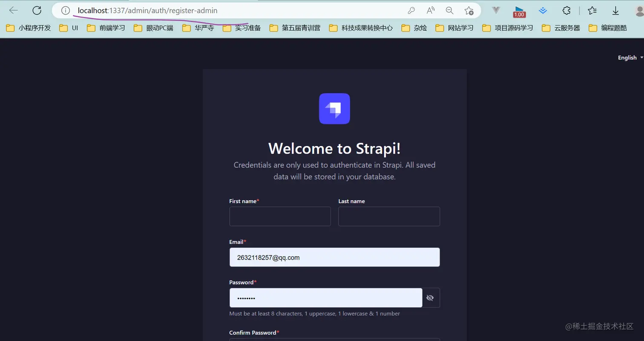The height and width of the screenshot is (341, 644).
Task: Click the Strapi logo icon
Action: (x=334, y=109)
